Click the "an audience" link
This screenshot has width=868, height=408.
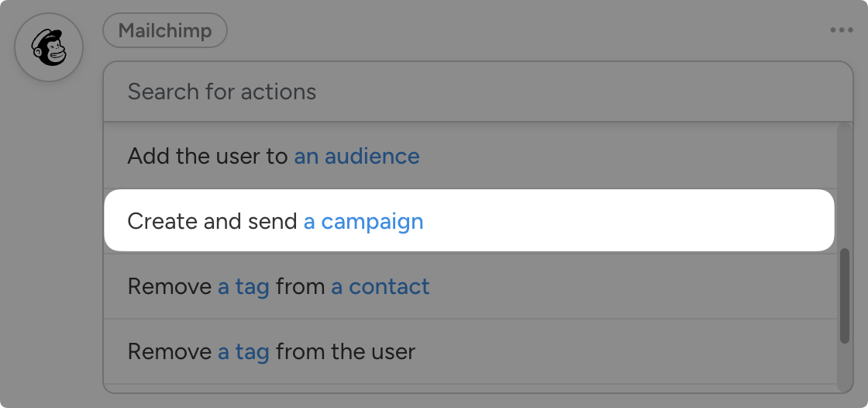(356, 156)
